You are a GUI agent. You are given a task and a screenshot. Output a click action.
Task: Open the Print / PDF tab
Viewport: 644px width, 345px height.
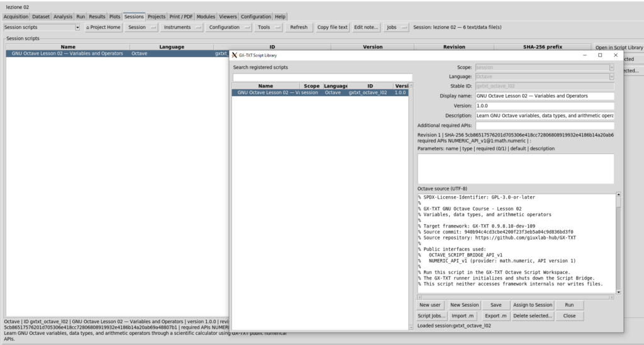tap(180, 17)
